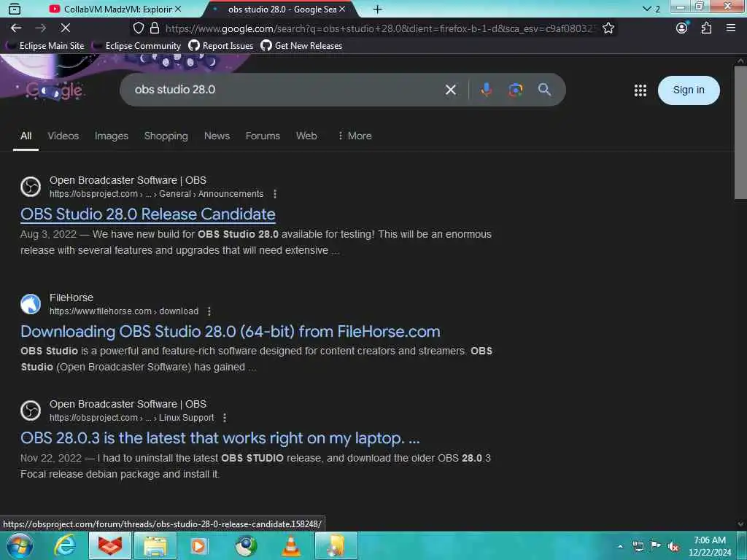Screen dimensions: 747x560
Task: Open options menu for FileHorse result
Action: point(209,311)
